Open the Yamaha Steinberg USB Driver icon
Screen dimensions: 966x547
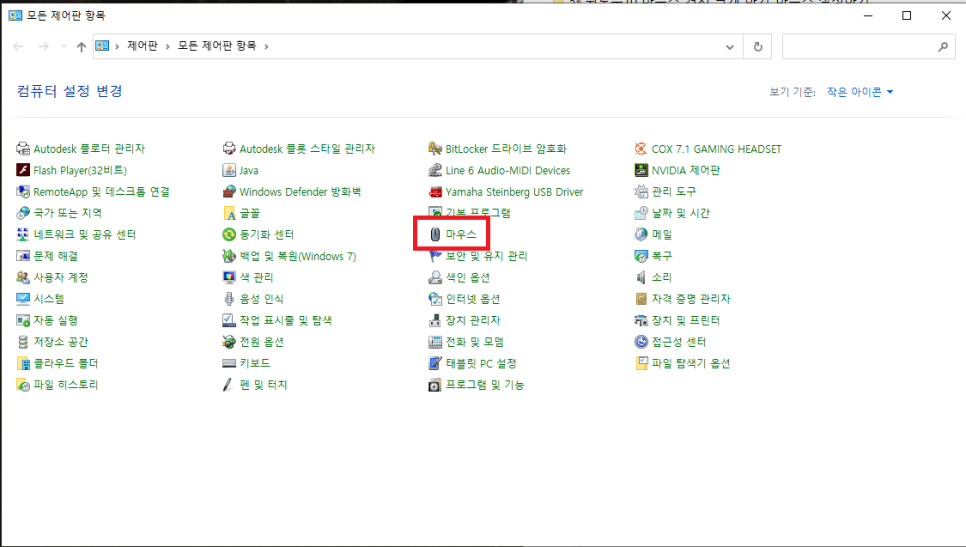click(435, 192)
